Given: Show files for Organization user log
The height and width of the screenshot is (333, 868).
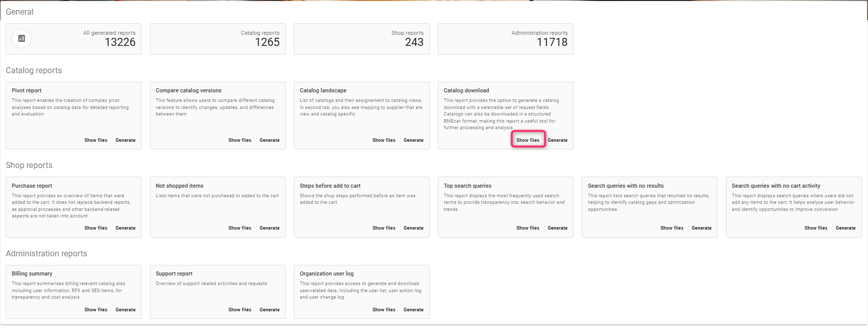Looking at the screenshot, I should 384,310.
